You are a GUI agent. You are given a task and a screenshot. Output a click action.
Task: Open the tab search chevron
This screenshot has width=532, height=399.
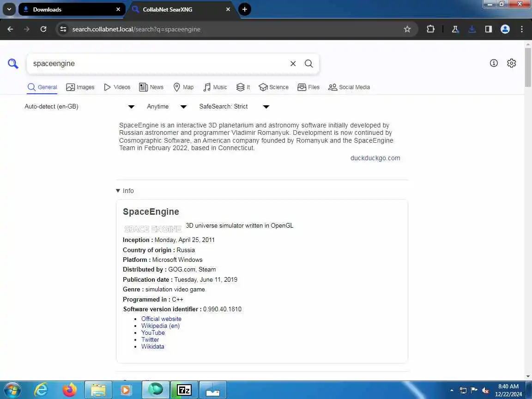[9, 9]
